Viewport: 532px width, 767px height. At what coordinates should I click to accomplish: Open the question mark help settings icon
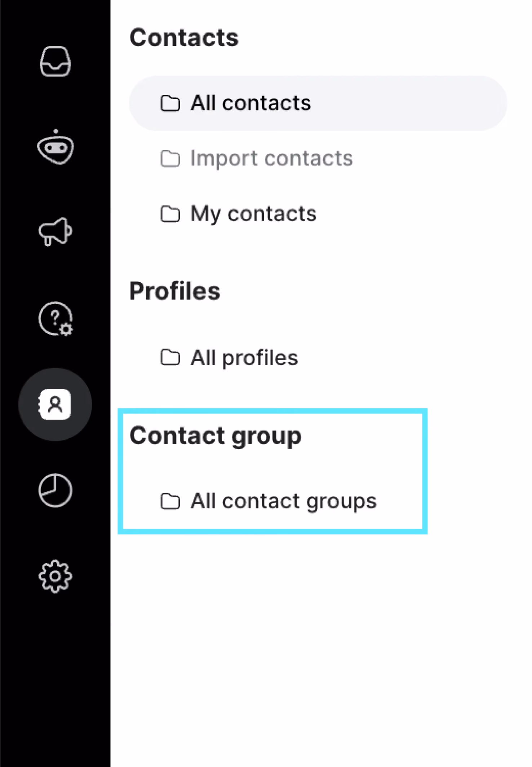[55, 319]
